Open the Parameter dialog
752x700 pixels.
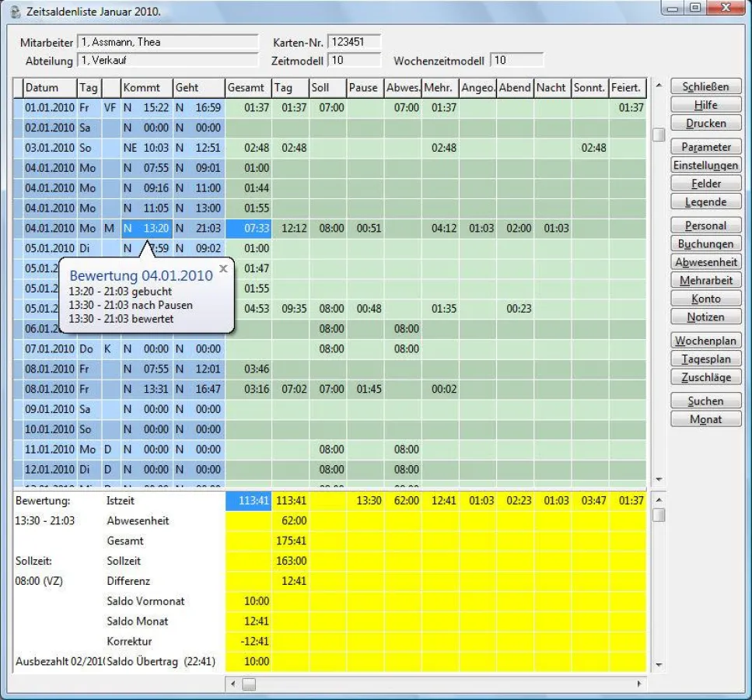point(705,147)
